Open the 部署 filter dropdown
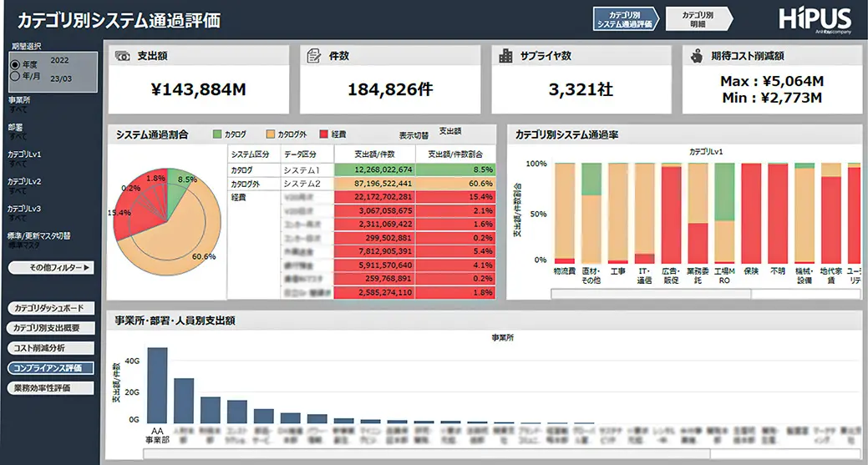 pyautogui.click(x=18, y=136)
